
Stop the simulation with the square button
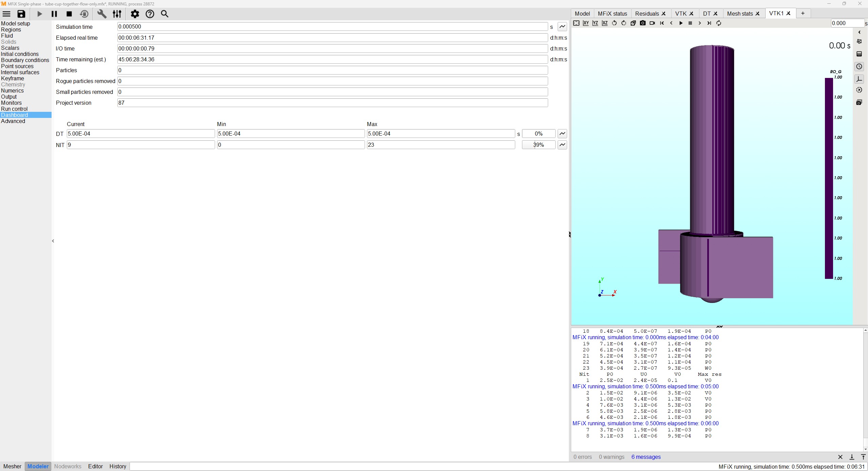tap(69, 14)
